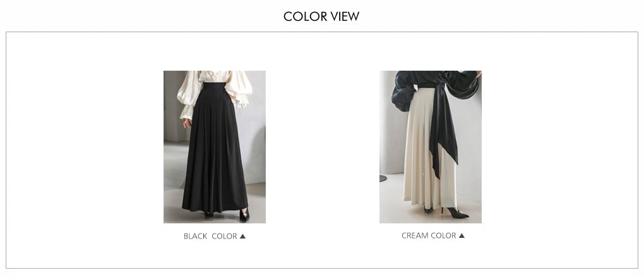Viewport: 644px width, 277px height.
Task: Open the black skirt product photo
Action: coord(215,147)
